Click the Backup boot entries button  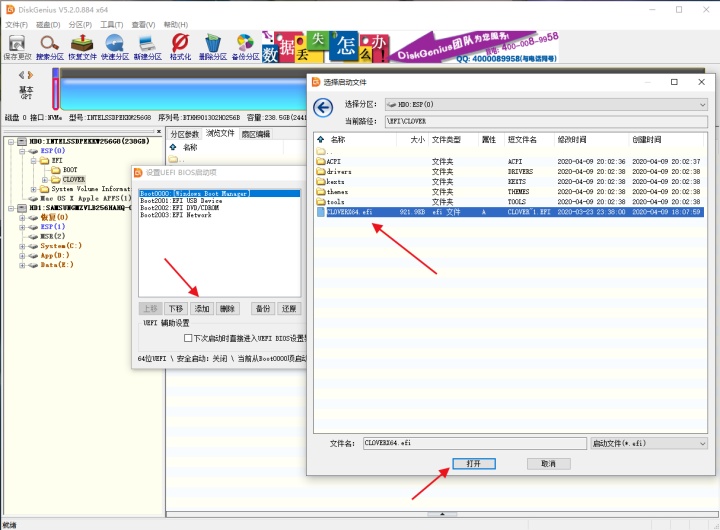pyautogui.click(x=263, y=309)
